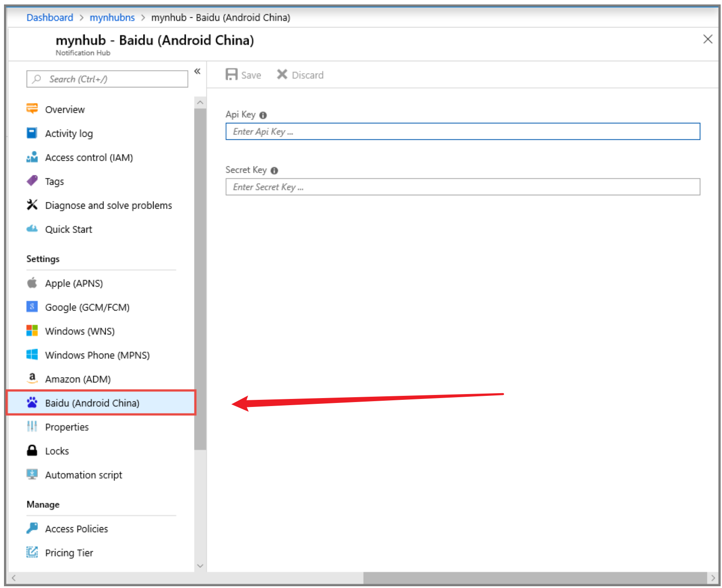Select the purple Tags icon

[32, 181]
